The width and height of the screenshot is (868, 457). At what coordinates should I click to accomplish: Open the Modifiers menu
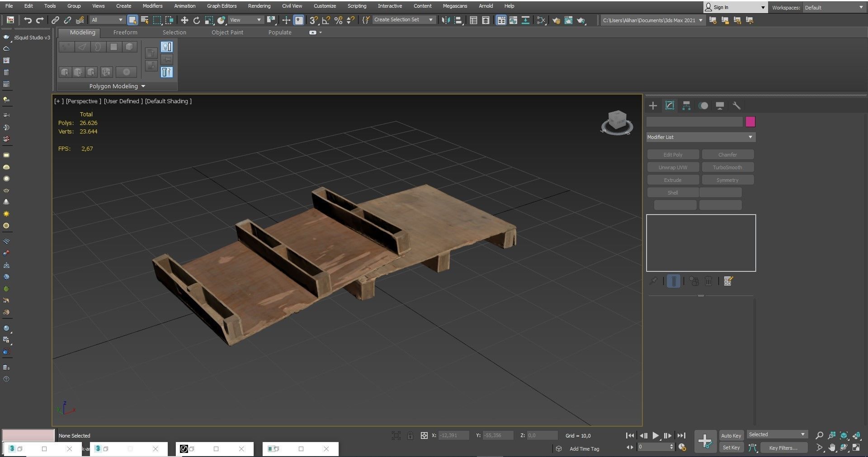pos(152,6)
